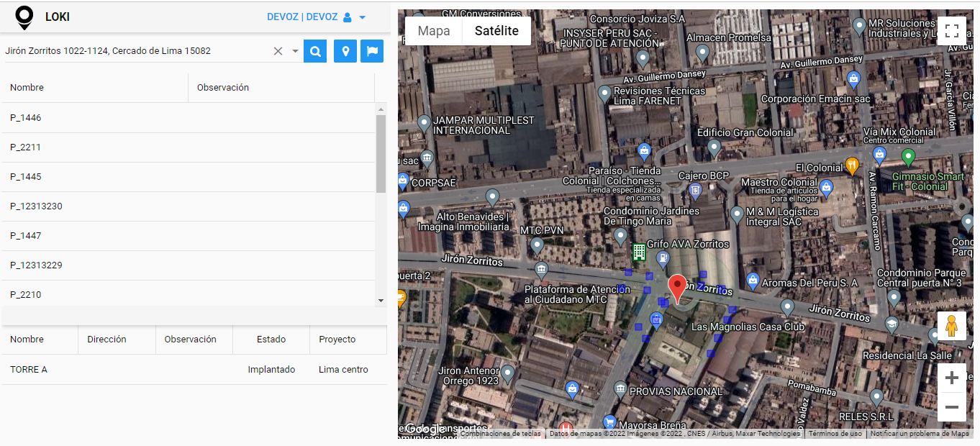Click the Aromas Del Peru shopping marker
Viewport: 980px width, 446px height.
pos(753,280)
